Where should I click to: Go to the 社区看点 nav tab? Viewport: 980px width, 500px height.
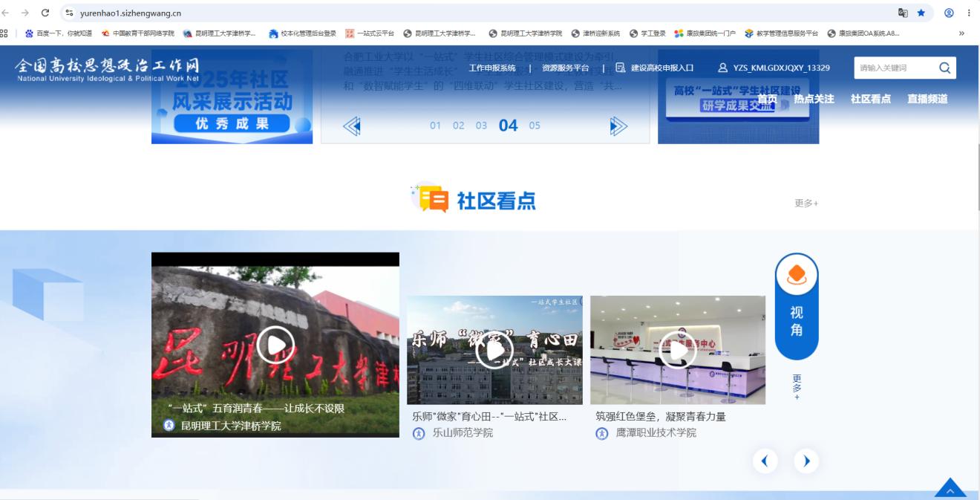[871, 99]
